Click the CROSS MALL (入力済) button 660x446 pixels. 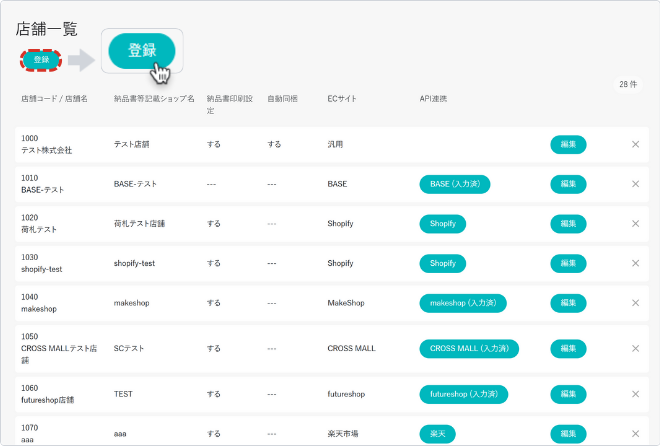(x=469, y=349)
